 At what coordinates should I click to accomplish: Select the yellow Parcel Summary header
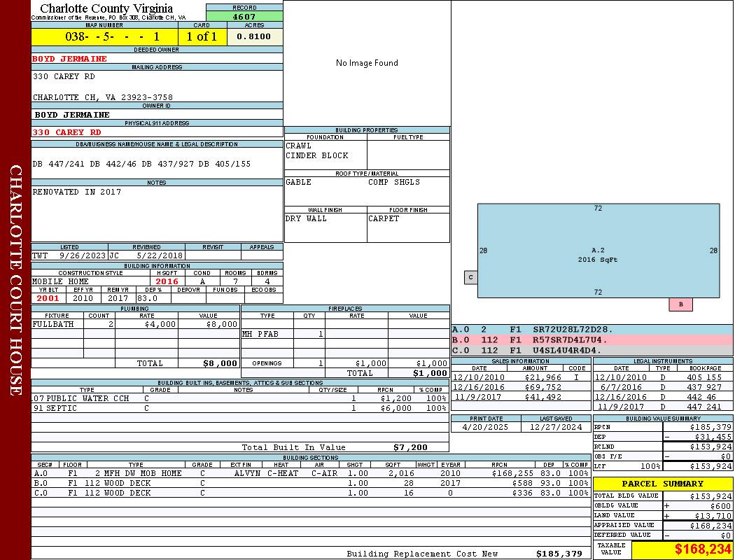coord(663,484)
